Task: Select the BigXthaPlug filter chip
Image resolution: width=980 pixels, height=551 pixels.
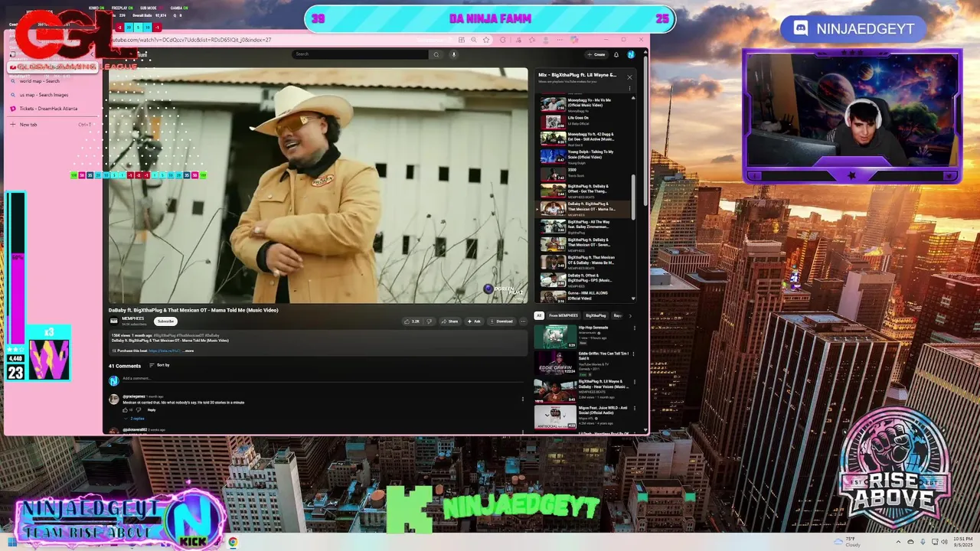Action: pos(596,315)
